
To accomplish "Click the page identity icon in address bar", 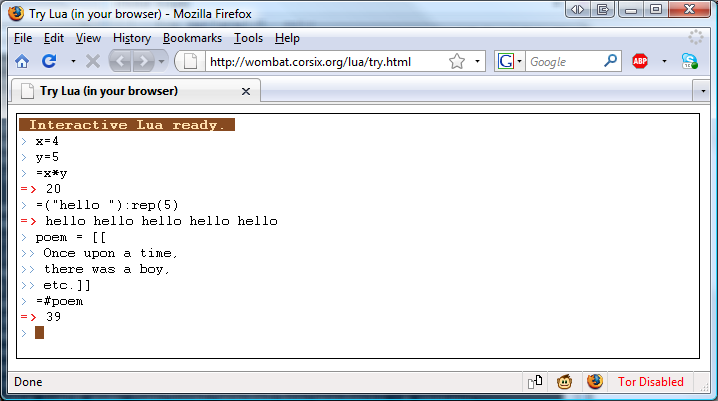I will tap(191, 61).
